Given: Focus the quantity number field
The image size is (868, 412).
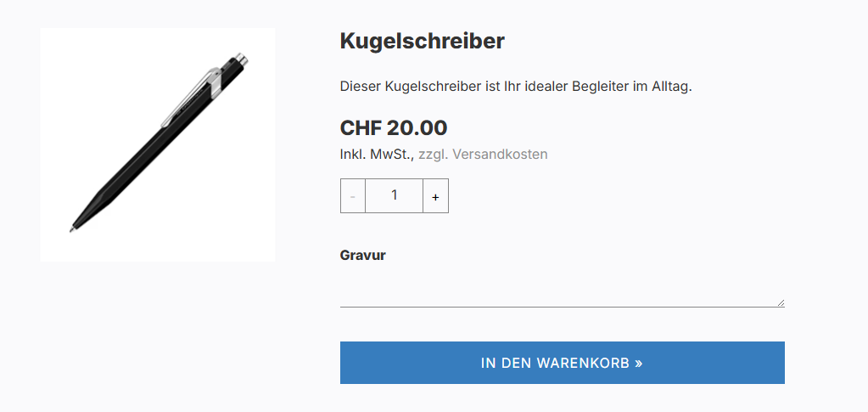Looking at the screenshot, I should pyautogui.click(x=395, y=195).
